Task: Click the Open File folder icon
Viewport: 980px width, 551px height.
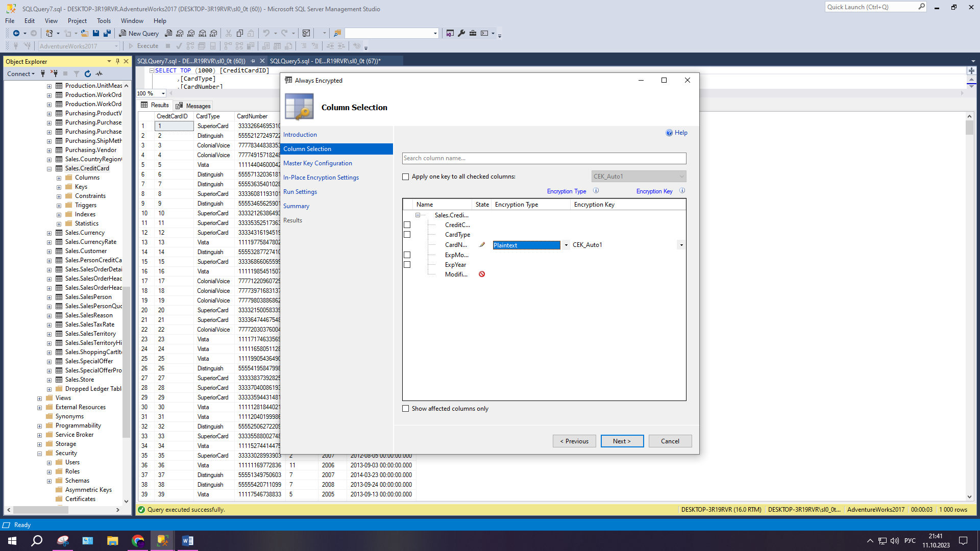Action: point(84,33)
